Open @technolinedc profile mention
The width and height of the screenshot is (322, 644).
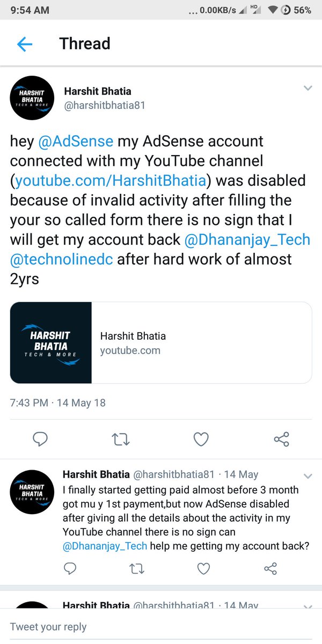point(62,260)
